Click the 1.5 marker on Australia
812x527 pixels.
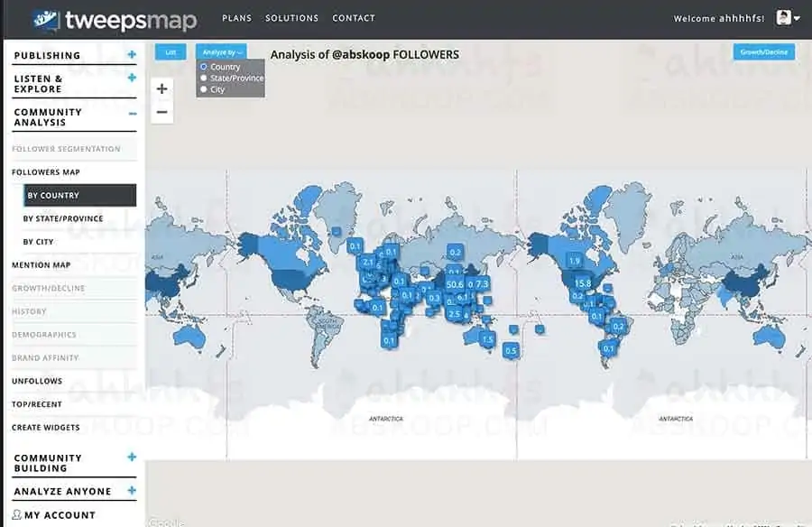click(487, 338)
